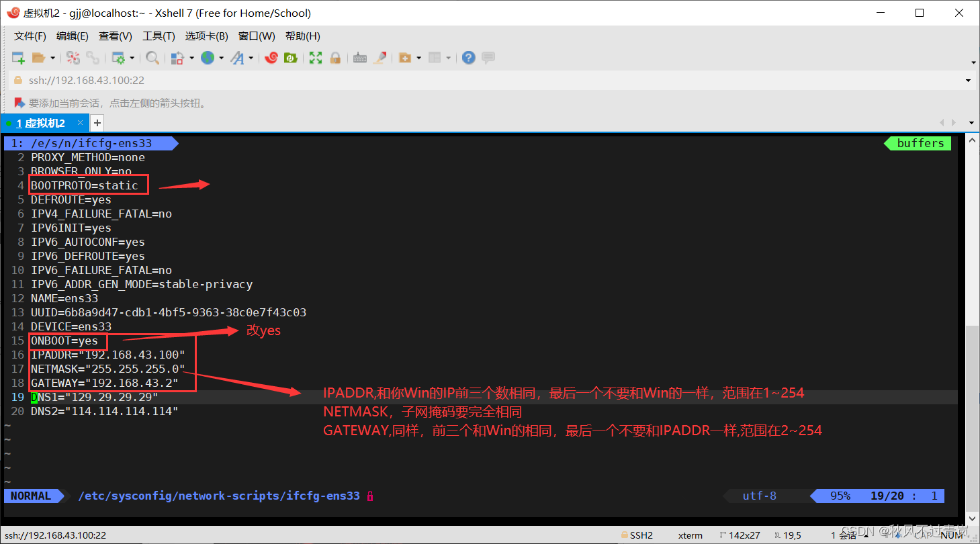Click the ssh://192.168.43.100:22 address field

pos(486,81)
